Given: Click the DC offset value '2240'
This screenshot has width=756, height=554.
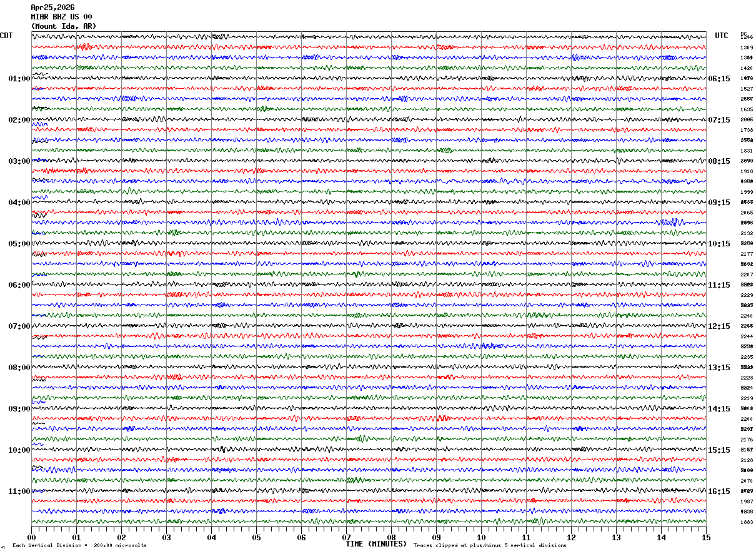Looking at the screenshot, I should [747, 316].
